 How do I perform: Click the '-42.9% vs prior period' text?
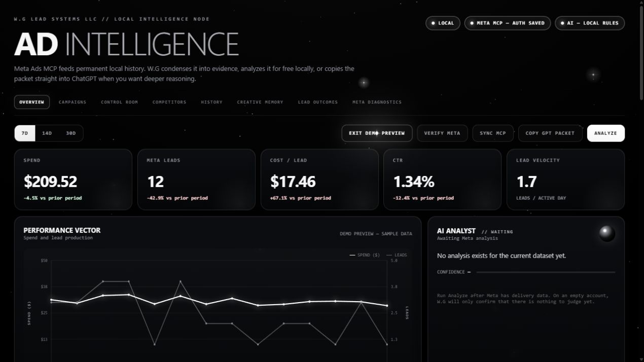pos(177,198)
